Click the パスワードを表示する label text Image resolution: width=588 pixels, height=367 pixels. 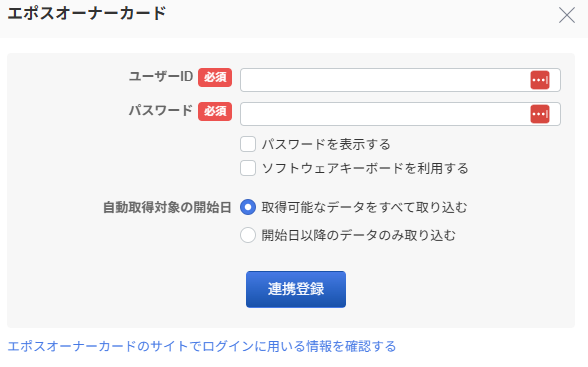[x=326, y=144]
